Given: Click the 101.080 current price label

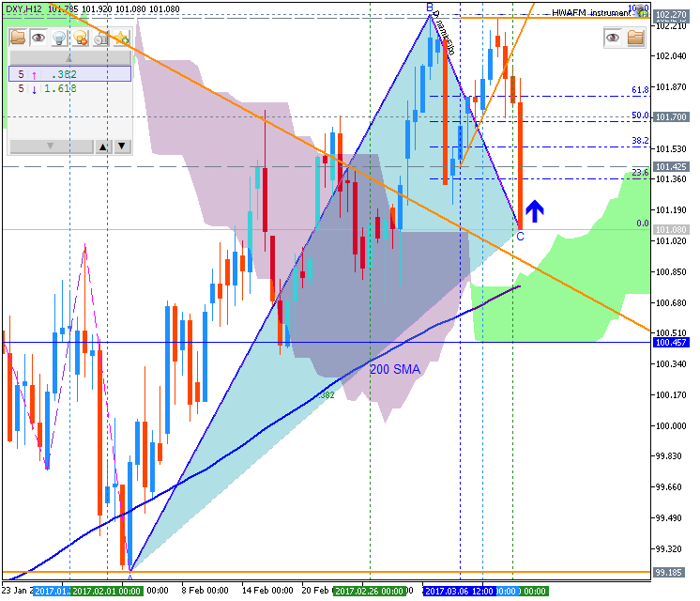Looking at the screenshot, I should coord(671,230).
